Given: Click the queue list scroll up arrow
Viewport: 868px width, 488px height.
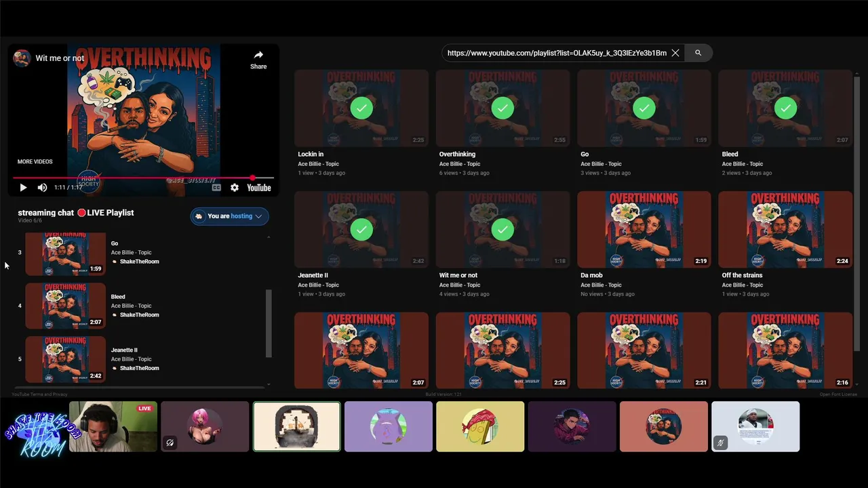Looking at the screenshot, I should coord(269,237).
